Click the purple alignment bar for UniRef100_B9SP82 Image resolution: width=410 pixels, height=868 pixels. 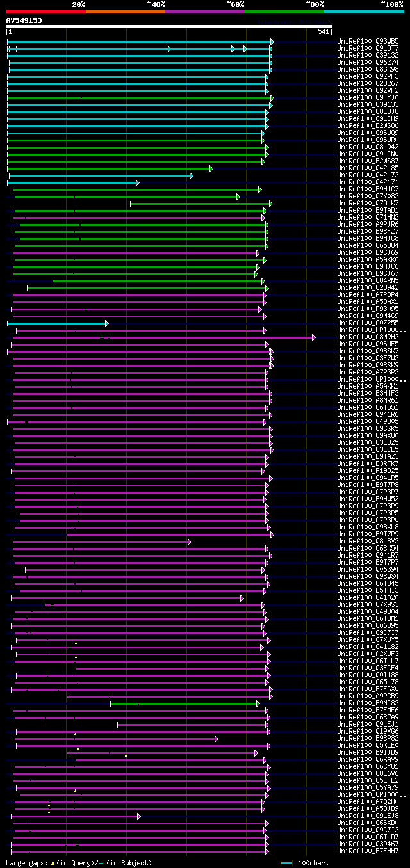click(117, 739)
